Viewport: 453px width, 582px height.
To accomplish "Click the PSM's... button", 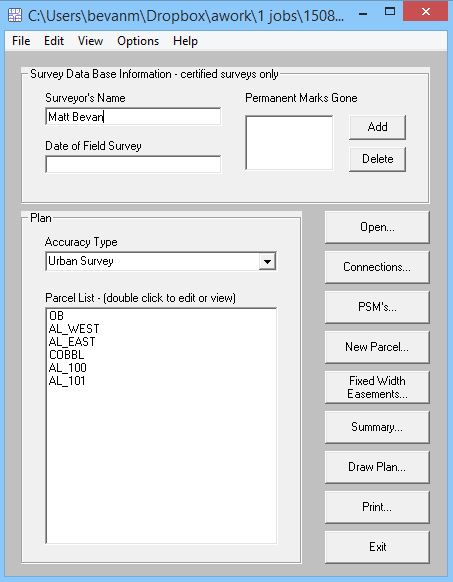I will 377,307.
